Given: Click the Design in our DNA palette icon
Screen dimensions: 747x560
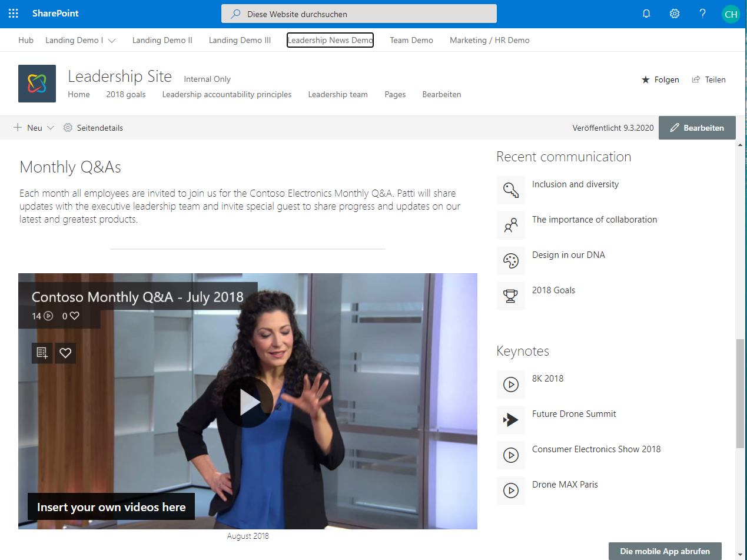Looking at the screenshot, I should [511, 261].
